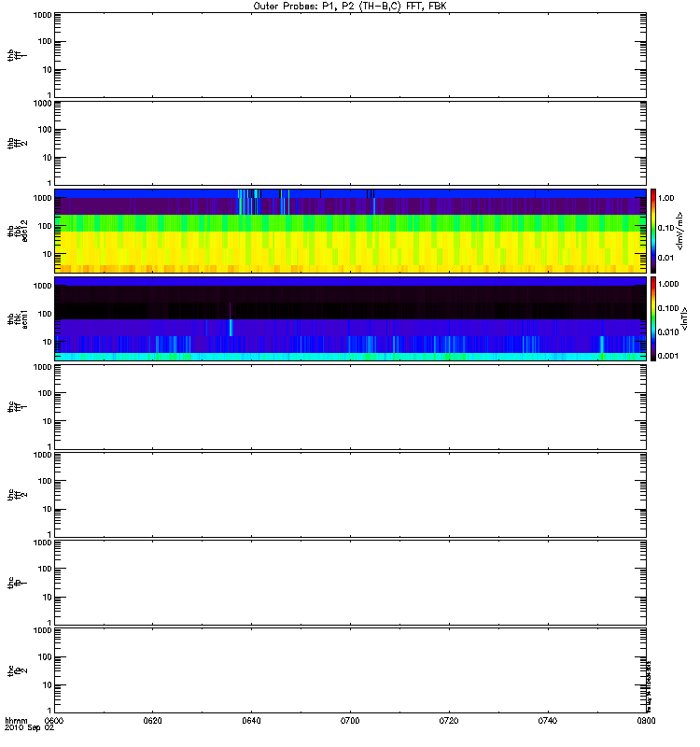This screenshot has width=700, height=747.
Task: Select the 0620 time axis label
Action: (152, 720)
